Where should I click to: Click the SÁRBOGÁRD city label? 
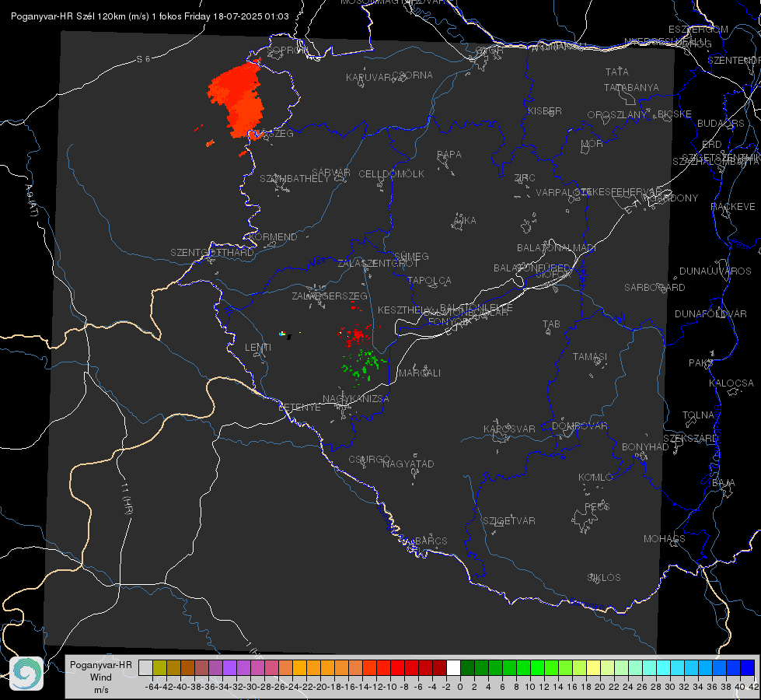pyautogui.click(x=655, y=288)
